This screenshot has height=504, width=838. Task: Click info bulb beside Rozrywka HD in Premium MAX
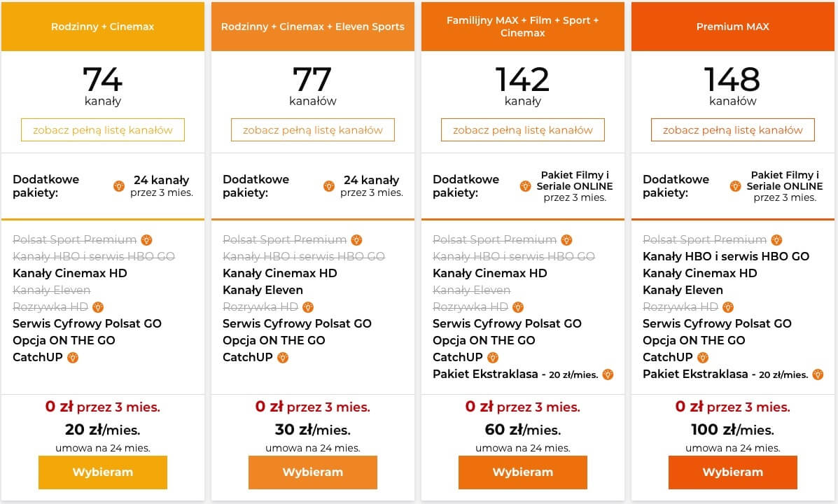pos(728,307)
